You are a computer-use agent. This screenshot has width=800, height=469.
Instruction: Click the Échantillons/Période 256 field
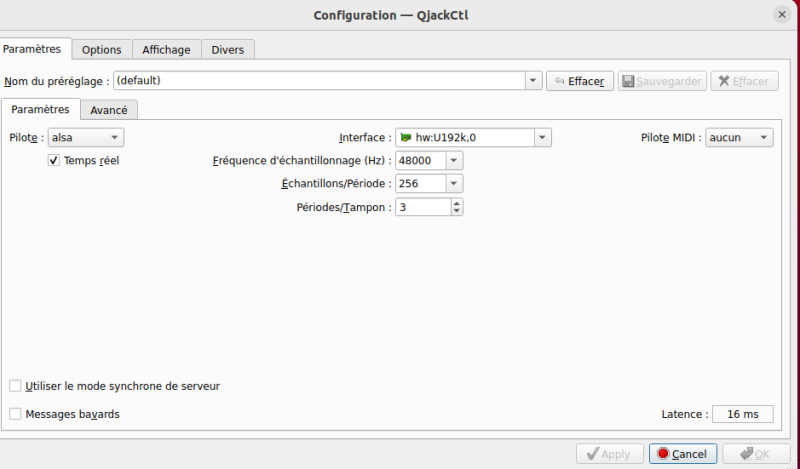[x=421, y=183]
